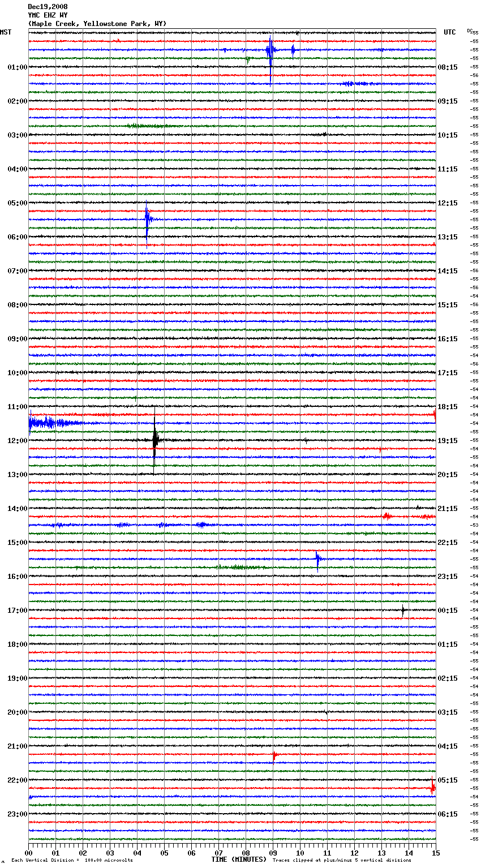
Task: Select the 16:00 MST row label
Action: pyautogui.click(x=18, y=577)
